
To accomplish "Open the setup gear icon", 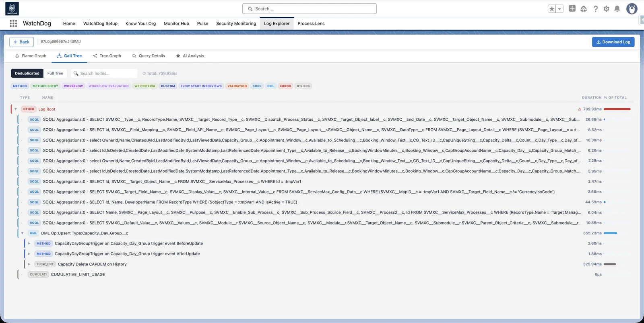I will click(606, 8).
